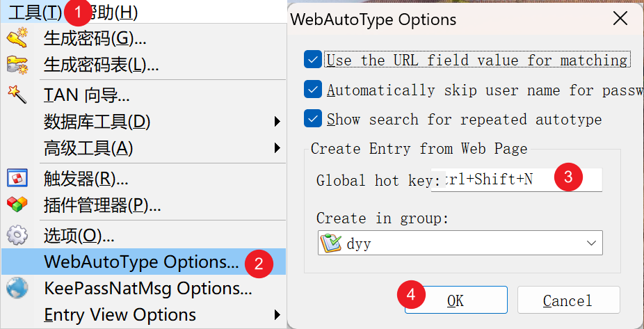Click the Cancel button
Screen dimensions: 644x329
point(568,300)
